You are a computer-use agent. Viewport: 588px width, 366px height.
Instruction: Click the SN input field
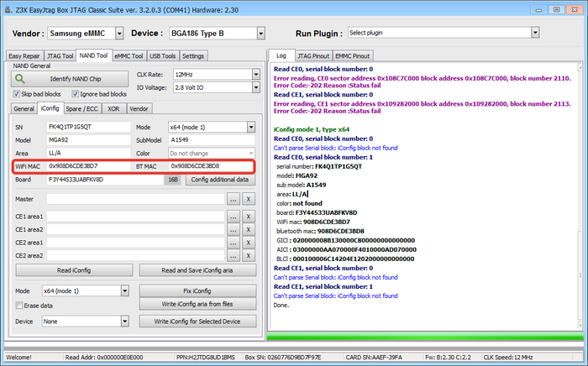tap(88, 127)
